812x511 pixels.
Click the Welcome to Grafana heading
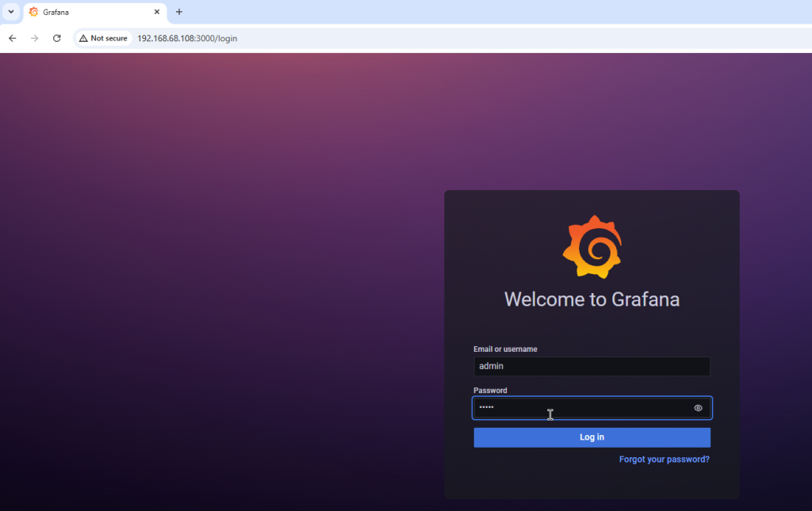coord(592,299)
